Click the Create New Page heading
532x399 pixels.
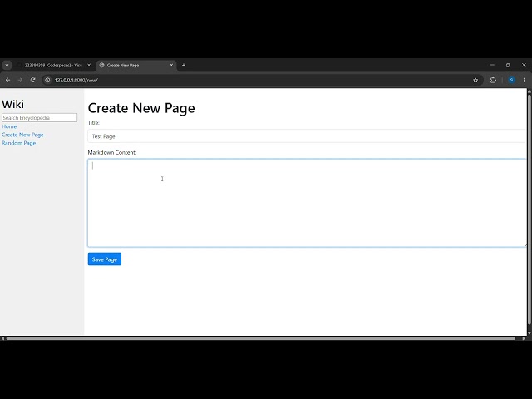[x=141, y=108]
